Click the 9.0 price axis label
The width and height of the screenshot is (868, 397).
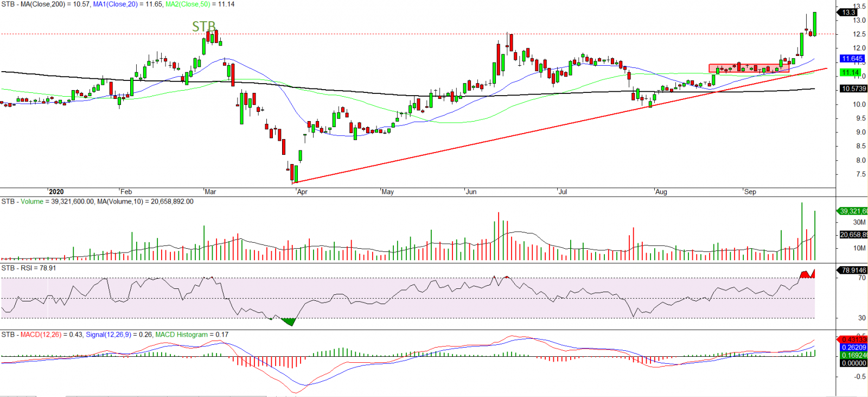coord(860,132)
